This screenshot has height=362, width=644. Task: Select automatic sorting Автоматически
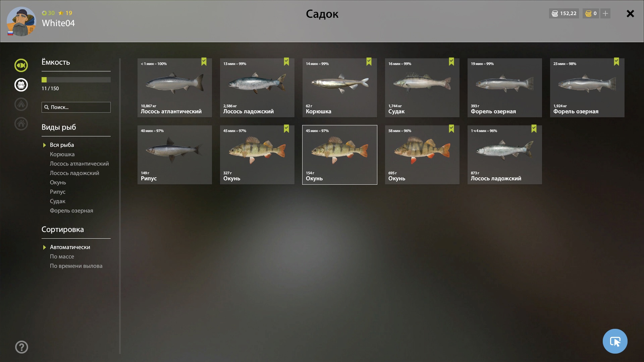tap(70, 247)
